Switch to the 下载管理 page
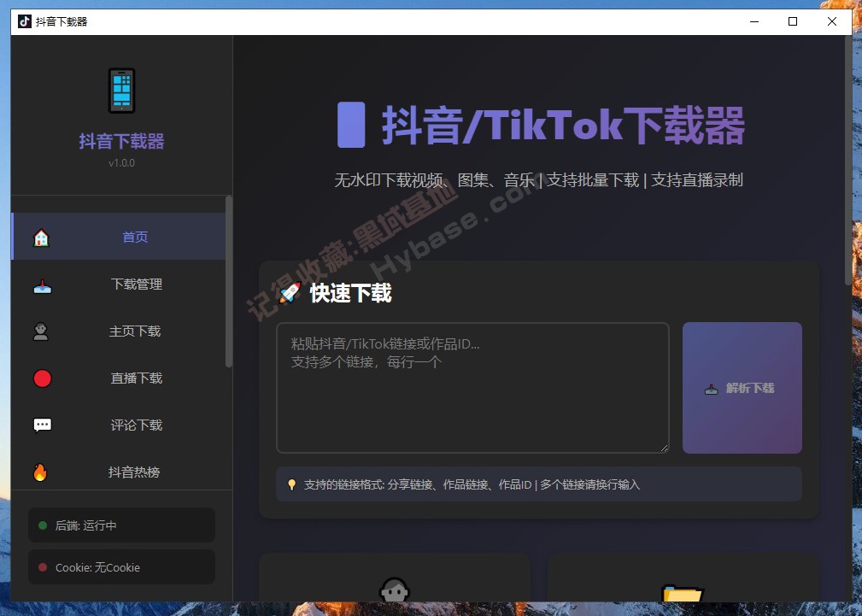 pos(135,284)
